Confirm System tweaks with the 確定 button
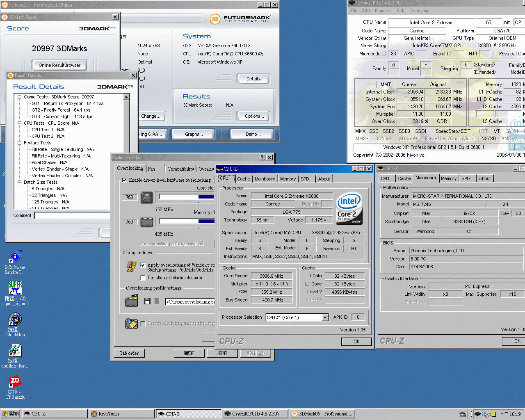Viewport: 525px width, 420px height. tap(189, 353)
